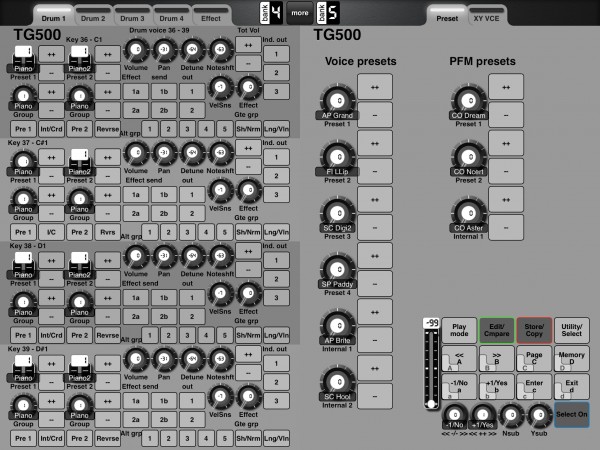
Task: Click the Noteshft knob for Key 38
Action: [220, 256]
